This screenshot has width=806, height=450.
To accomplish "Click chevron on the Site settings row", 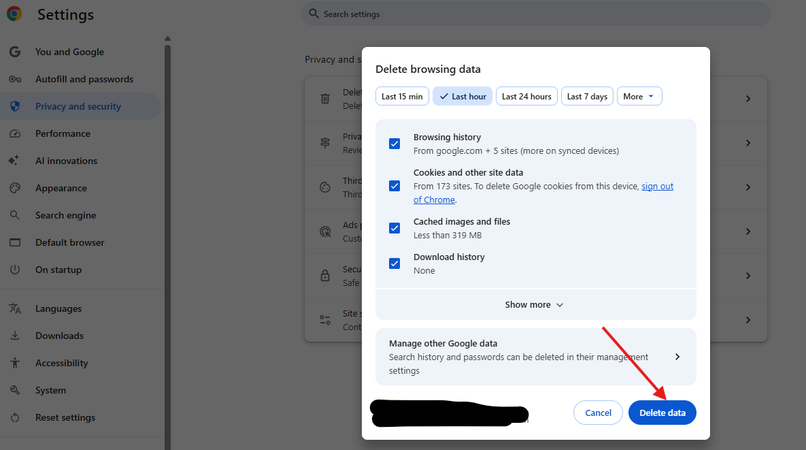I will coord(748,320).
